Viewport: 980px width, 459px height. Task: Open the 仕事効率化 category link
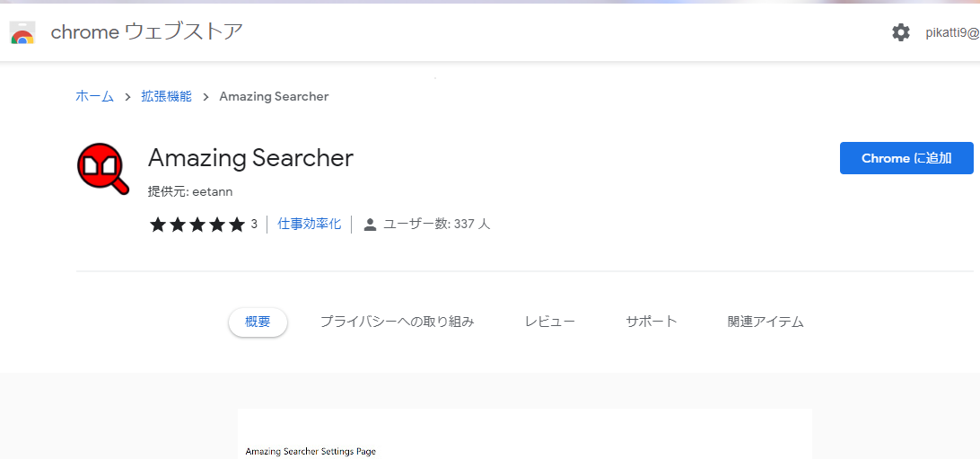coord(310,224)
